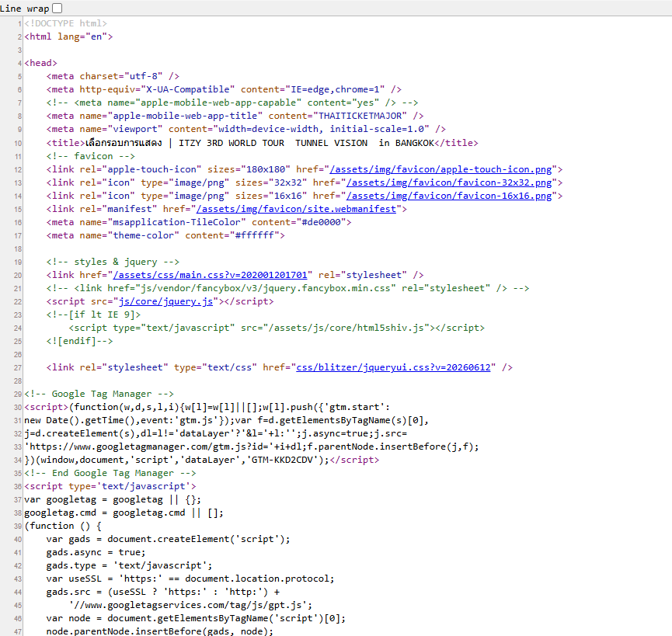
Task: Click the [if lt IE 9] conditional comment
Action: tap(93, 315)
